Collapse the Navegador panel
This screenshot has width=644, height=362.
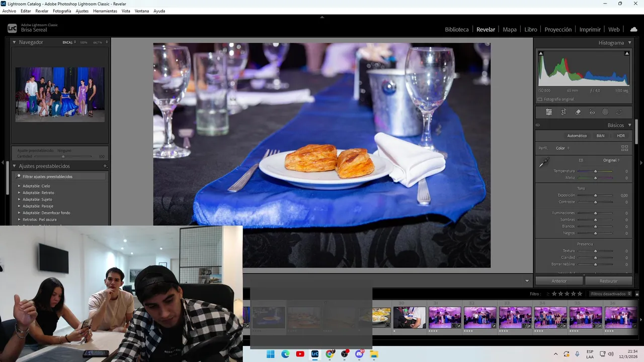(x=14, y=42)
